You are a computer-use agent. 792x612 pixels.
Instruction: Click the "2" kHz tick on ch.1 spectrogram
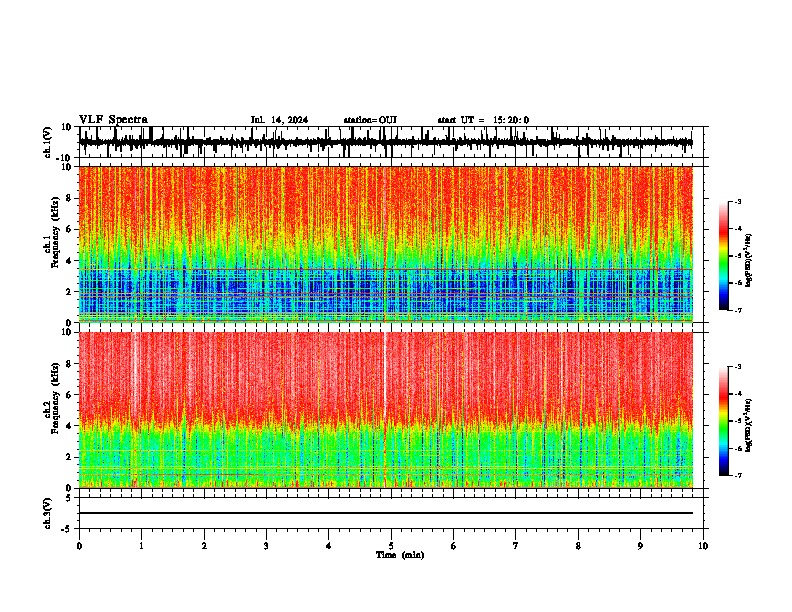point(69,292)
